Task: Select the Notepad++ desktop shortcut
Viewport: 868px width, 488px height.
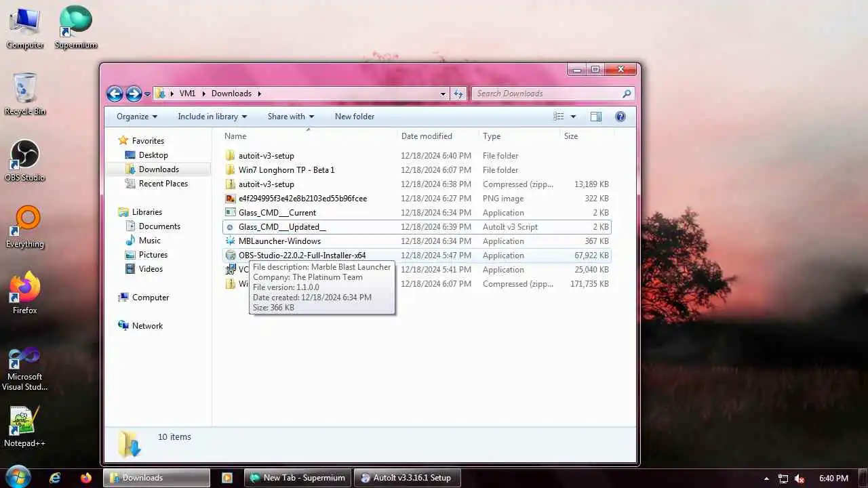Action: click(x=25, y=427)
